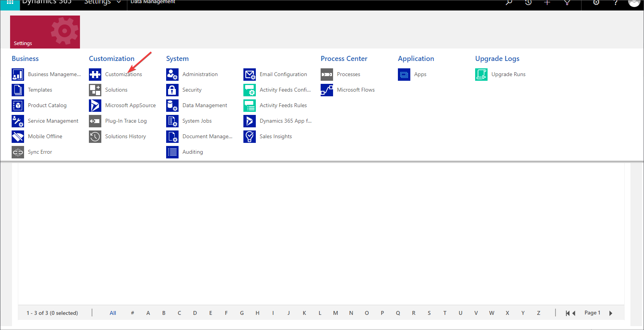Image resolution: width=644 pixels, height=330 pixels.
Task: Click the Upgrade Logs section heading
Action: tap(497, 59)
